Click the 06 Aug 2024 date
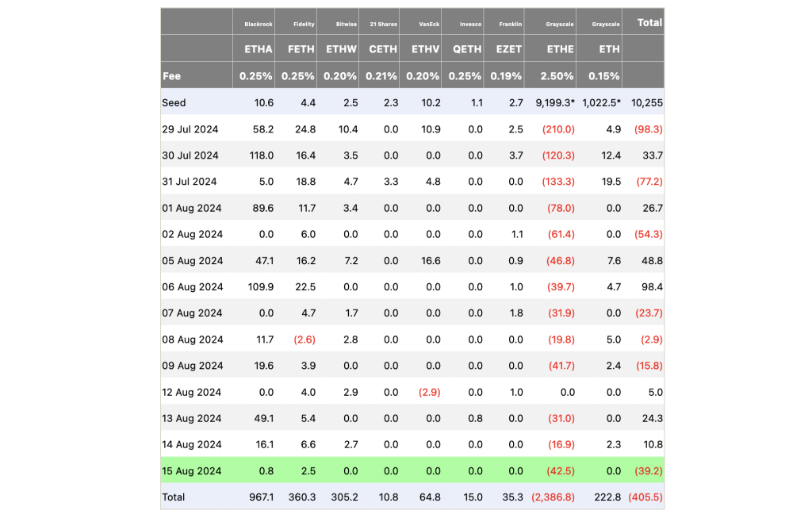The height and width of the screenshot is (518, 812). pyautogui.click(x=193, y=287)
